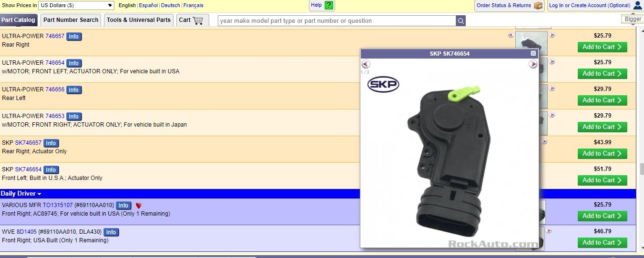The width and height of the screenshot is (644, 258).
Task: Open Info for SKP SK746657
Action: click(x=51, y=143)
